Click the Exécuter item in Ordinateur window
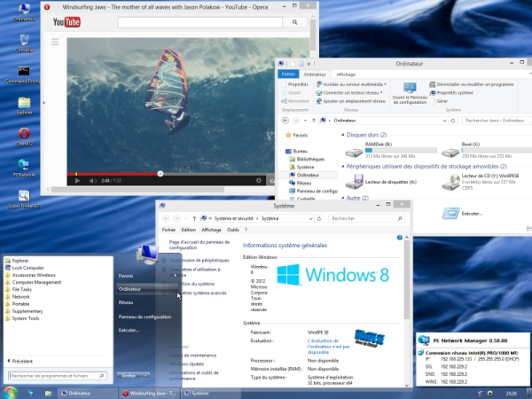The image size is (532, 399). pyautogui.click(x=463, y=214)
